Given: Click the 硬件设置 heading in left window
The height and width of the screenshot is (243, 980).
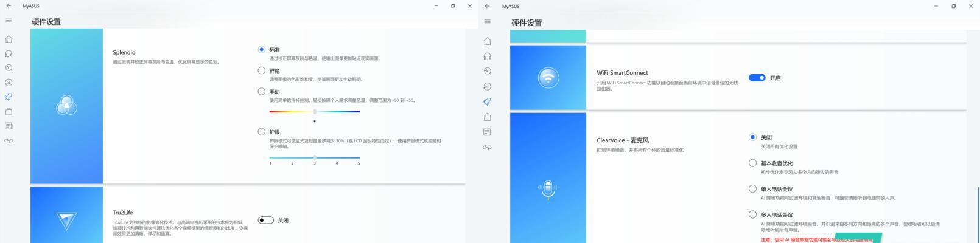Looking at the screenshot, I should coord(46,22).
